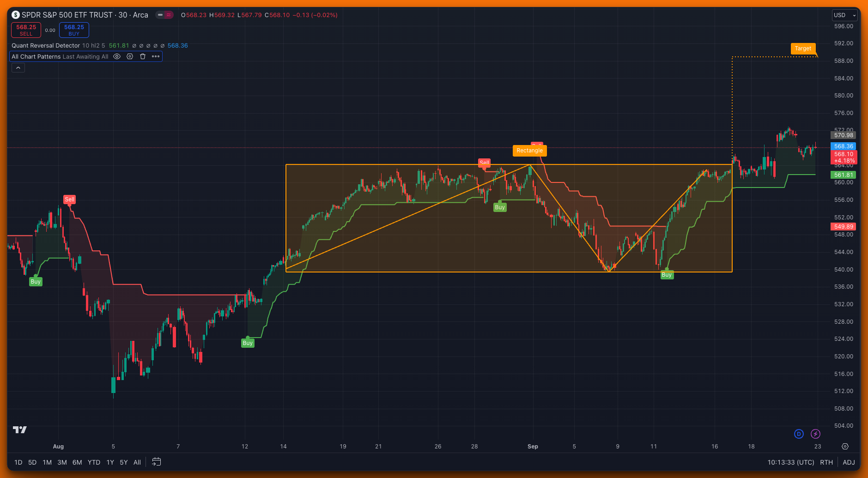Select the 1Y time range
Screen dimensions: 868x478
pos(110,462)
